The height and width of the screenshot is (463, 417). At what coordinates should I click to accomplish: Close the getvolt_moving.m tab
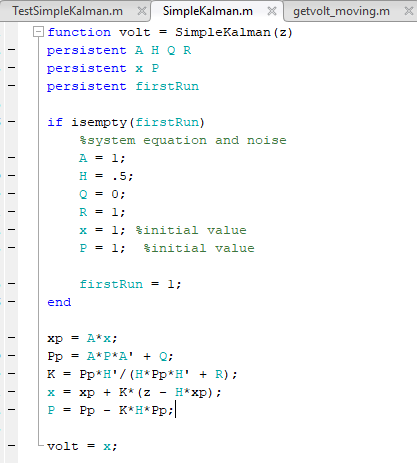409,11
